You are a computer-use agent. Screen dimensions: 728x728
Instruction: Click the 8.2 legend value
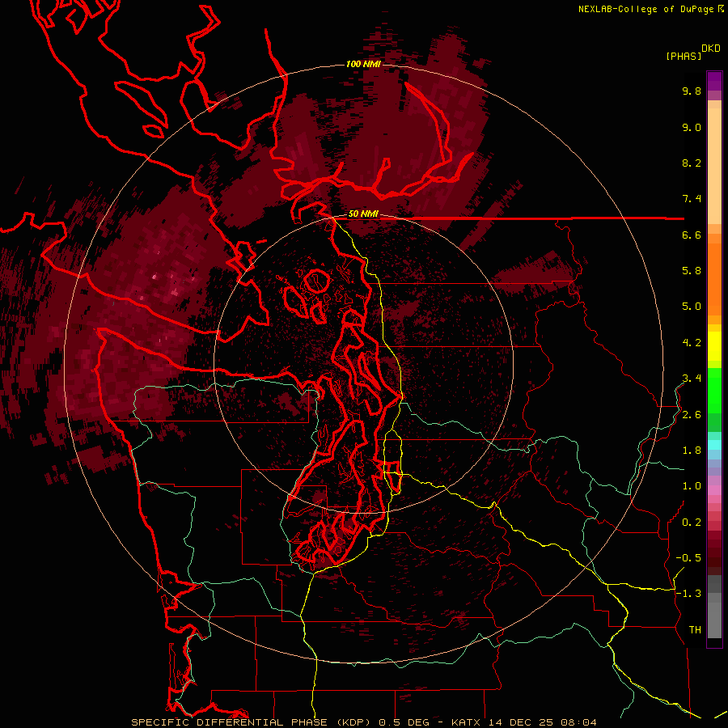[x=692, y=163]
